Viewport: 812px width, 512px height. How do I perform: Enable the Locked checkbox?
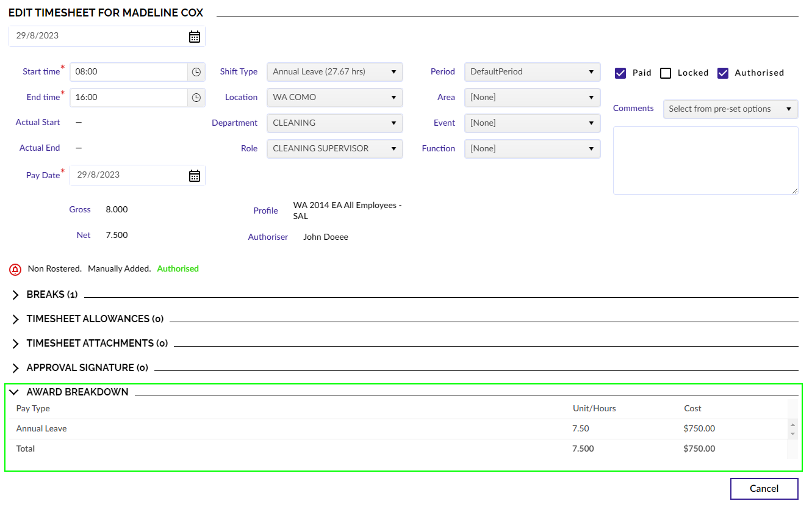666,73
